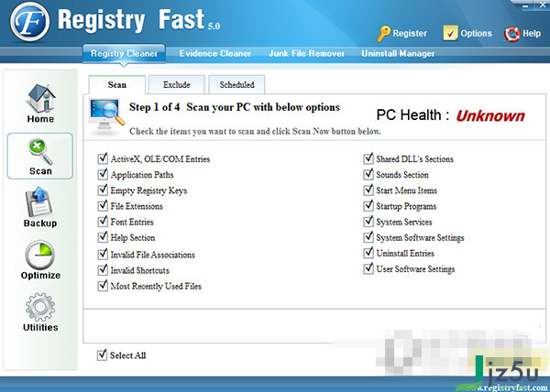This screenshot has width=550, height=392.
Task: Close the Registry Fast window
Action: (x=543, y=5)
